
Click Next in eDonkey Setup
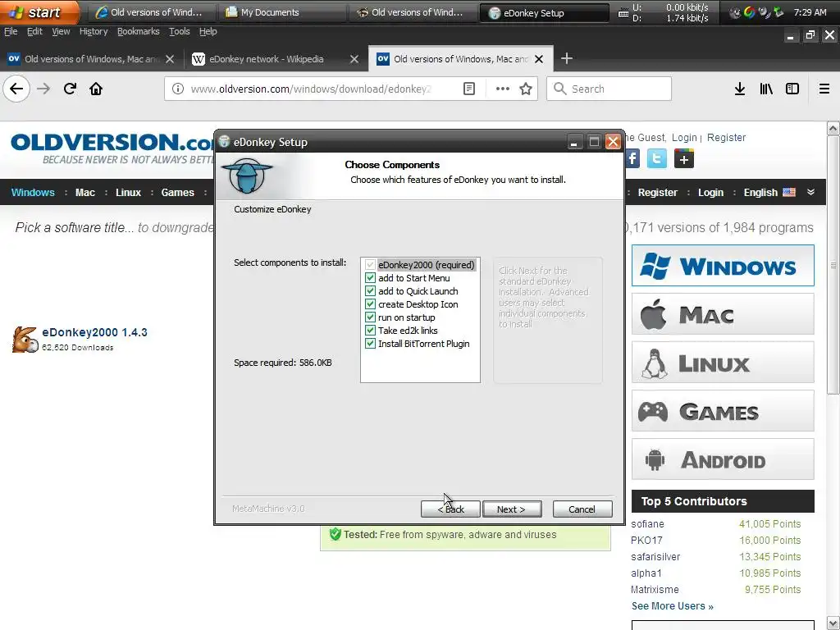(512, 509)
